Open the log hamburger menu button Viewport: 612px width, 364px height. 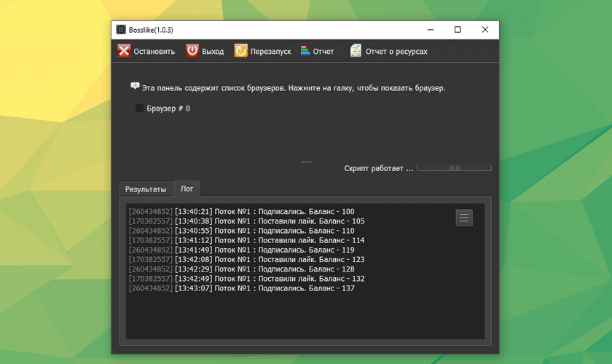464,218
